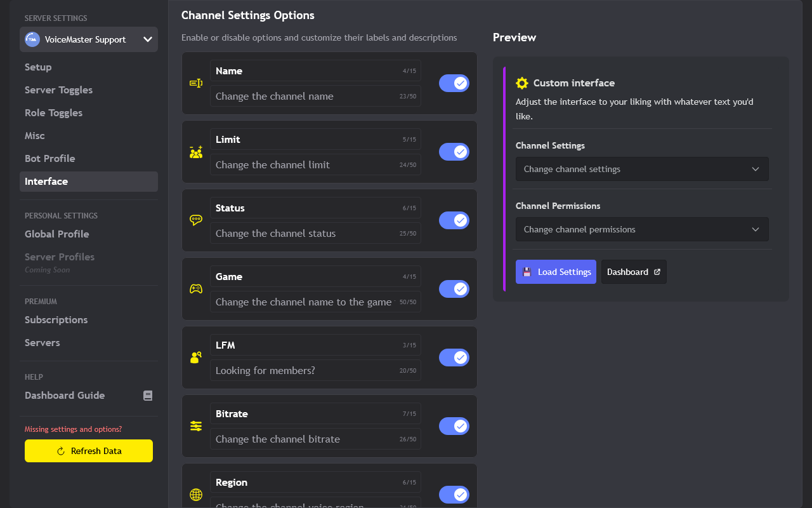The height and width of the screenshot is (508, 812).
Task: Open the Change channel settings dropdown
Action: coord(642,169)
